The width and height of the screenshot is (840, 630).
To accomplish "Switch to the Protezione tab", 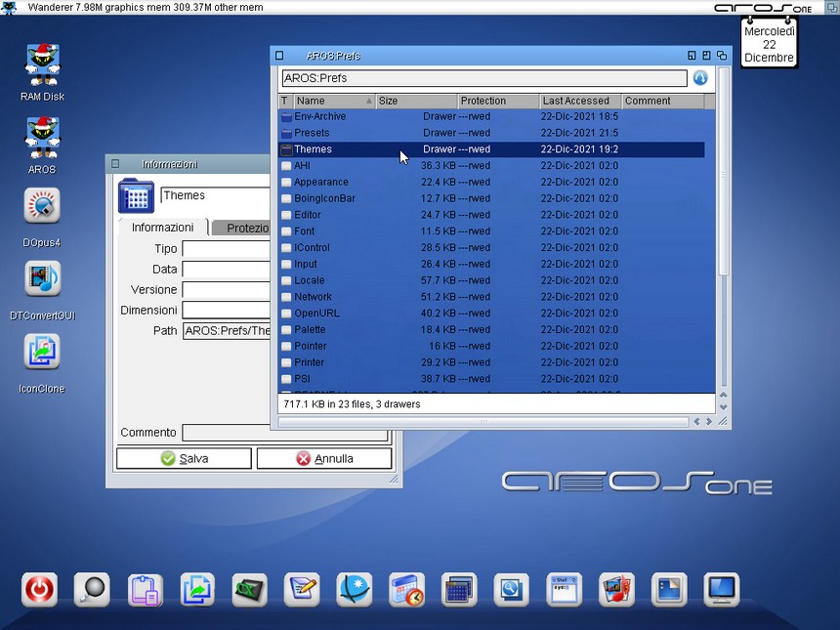I will coord(246,228).
